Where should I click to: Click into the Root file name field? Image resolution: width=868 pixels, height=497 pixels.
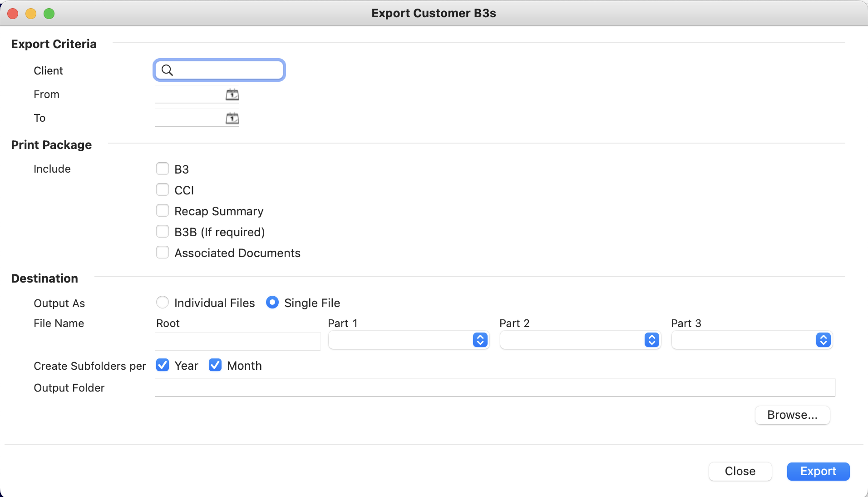pyautogui.click(x=238, y=341)
